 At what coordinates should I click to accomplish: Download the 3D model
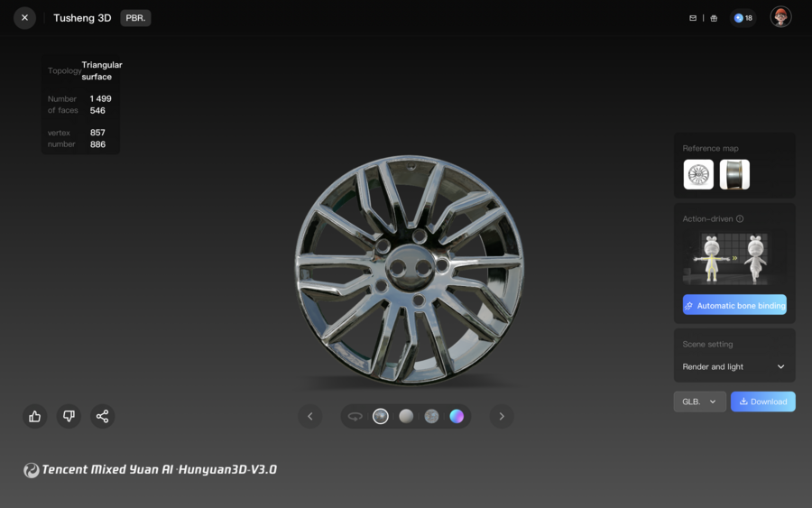pyautogui.click(x=762, y=402)
